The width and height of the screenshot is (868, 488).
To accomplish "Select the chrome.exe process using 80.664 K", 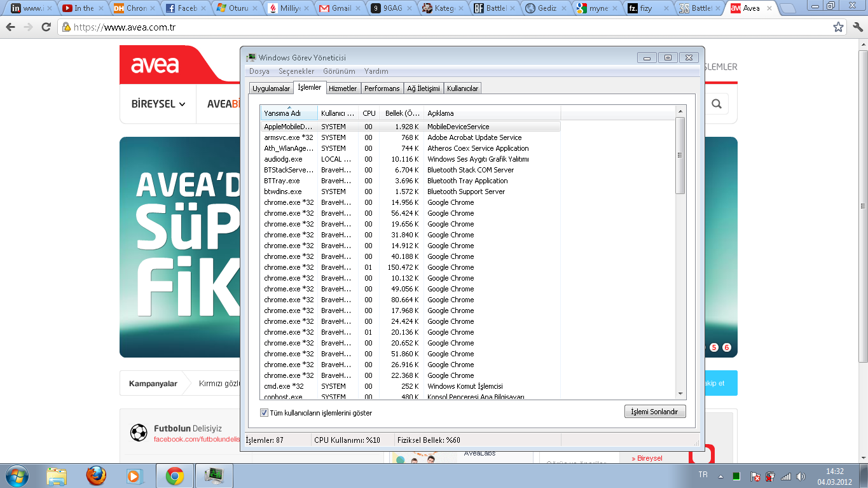I will (x=411, y=300).
